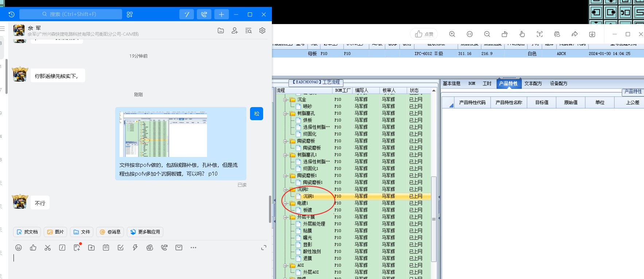Open chat settings gear

tap(262, 31)
